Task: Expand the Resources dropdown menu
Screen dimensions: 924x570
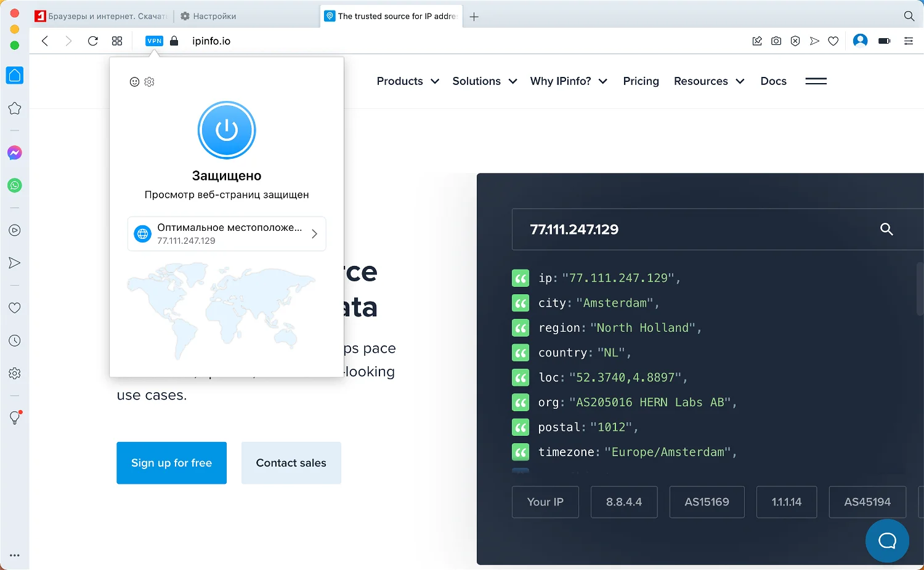Action: (709, 81)
